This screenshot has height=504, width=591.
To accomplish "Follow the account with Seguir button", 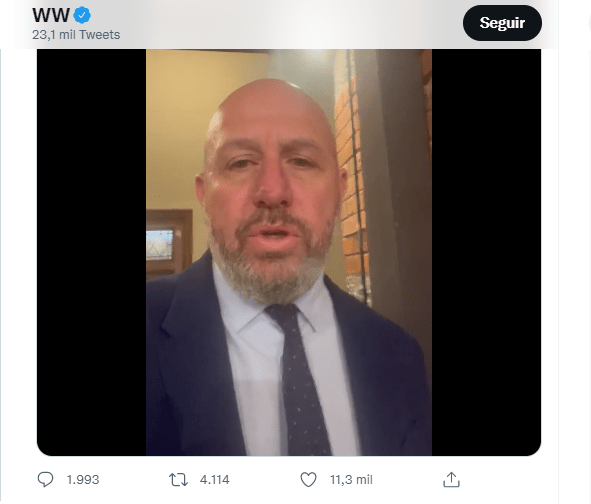I will (502, 23).
